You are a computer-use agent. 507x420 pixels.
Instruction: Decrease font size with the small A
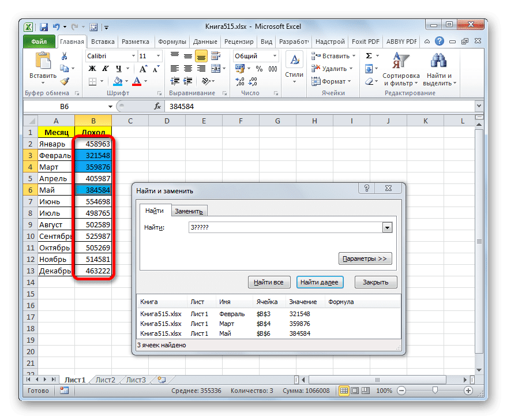156,69
